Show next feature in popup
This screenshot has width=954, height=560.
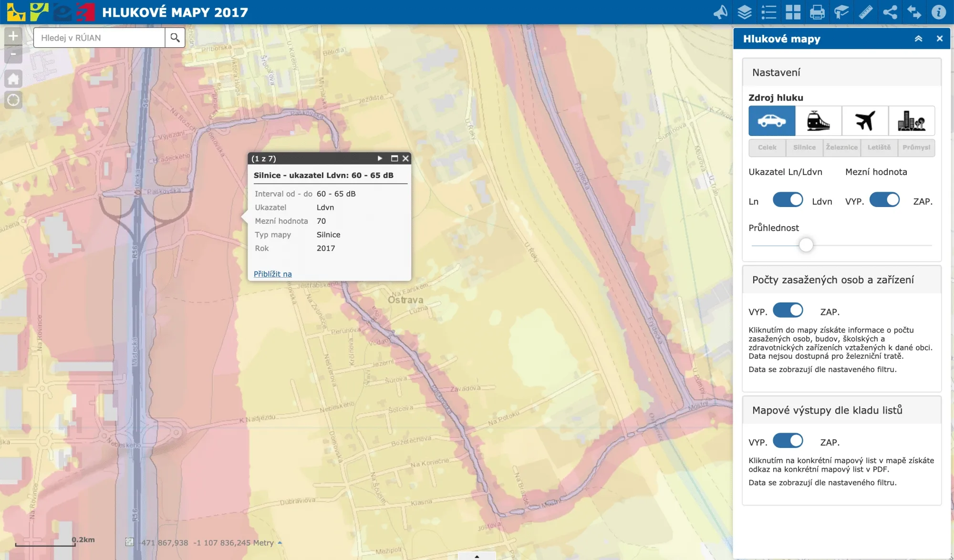pos(380,158)
